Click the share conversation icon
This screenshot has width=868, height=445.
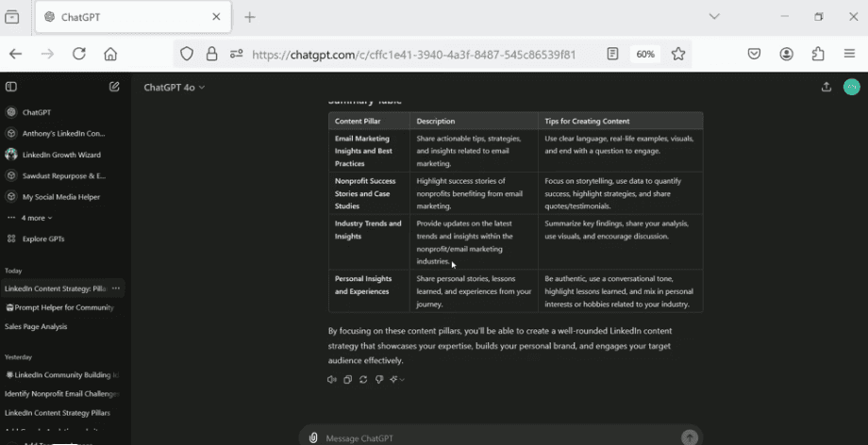pyautogui.click(x=826, y=87)
